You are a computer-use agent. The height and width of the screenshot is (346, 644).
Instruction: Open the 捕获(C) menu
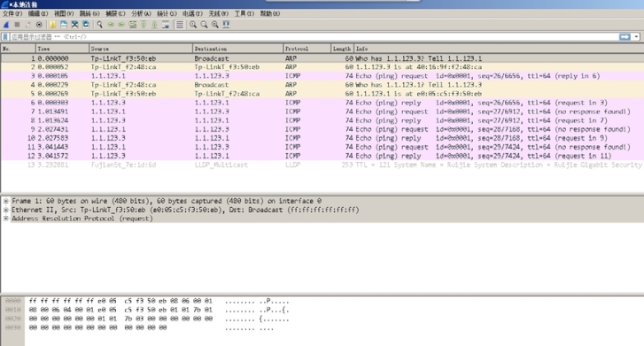(x=115, y=13)
